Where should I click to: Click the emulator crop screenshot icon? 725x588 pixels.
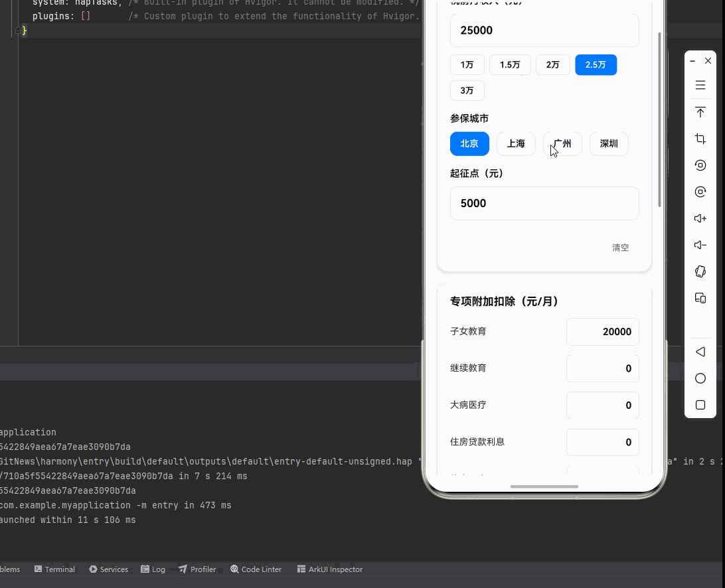pyautogui.click(x=700, y=139)
